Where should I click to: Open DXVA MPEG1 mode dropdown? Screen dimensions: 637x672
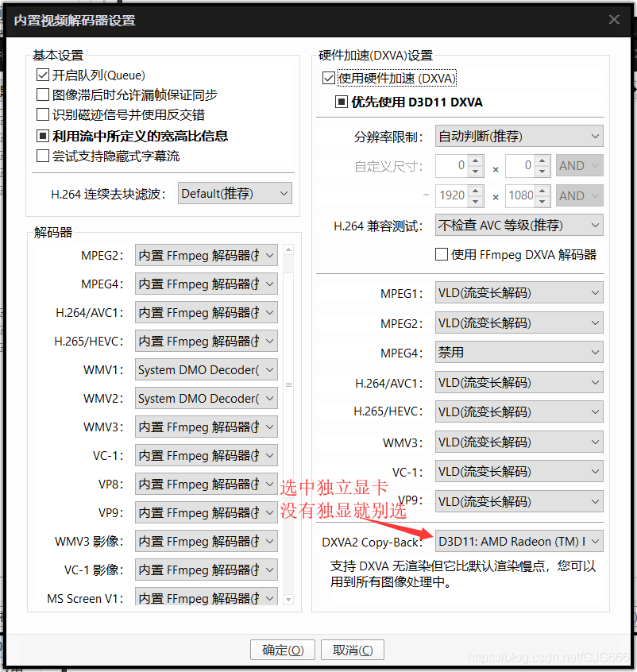coord(519,292)
